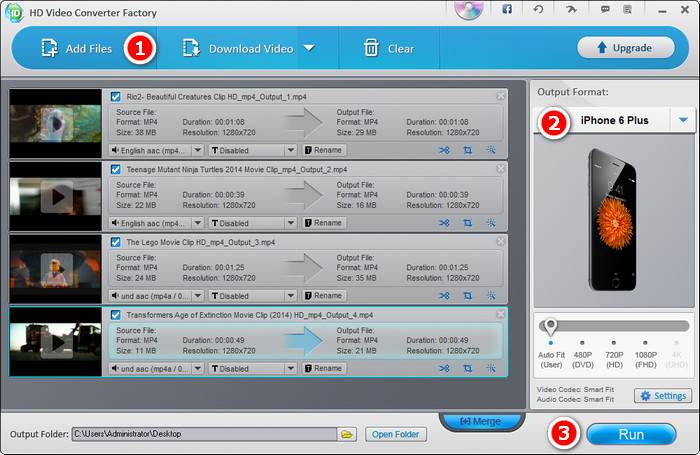Remove the Transformers clip with its X icon
Image resolution: width=700 pixels, height=455 pixels.
click(500, 314)
